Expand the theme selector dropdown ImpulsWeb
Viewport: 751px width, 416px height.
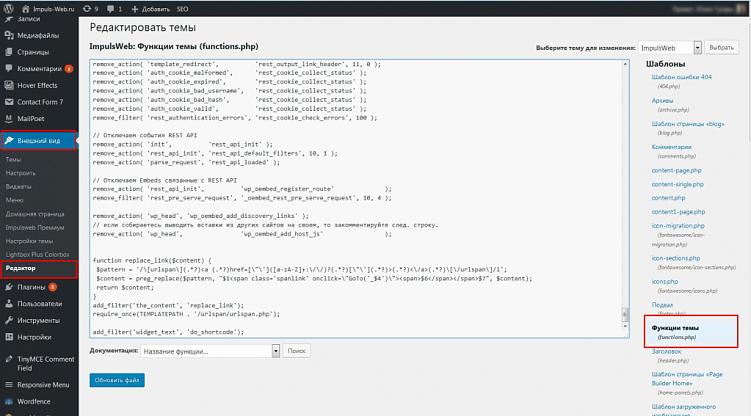click(669, 47)
